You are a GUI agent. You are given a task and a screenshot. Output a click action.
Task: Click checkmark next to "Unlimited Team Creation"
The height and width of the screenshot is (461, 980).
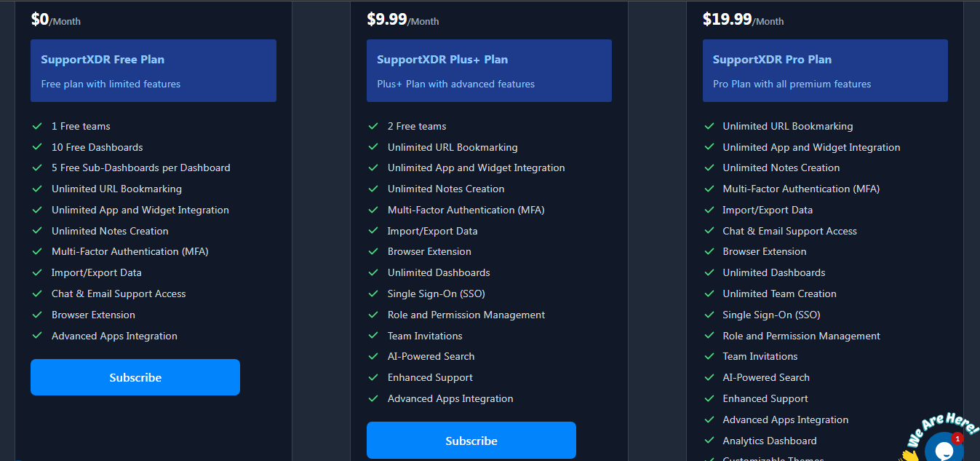[709, 293]
